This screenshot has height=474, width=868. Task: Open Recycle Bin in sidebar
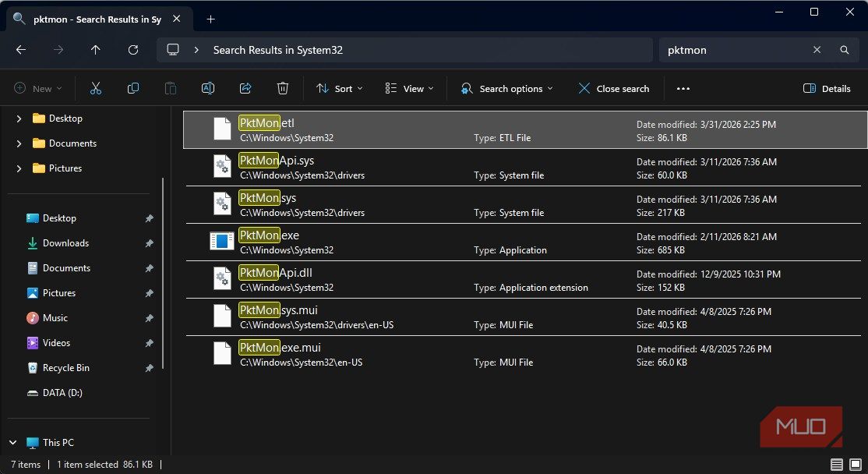(66, 368)
